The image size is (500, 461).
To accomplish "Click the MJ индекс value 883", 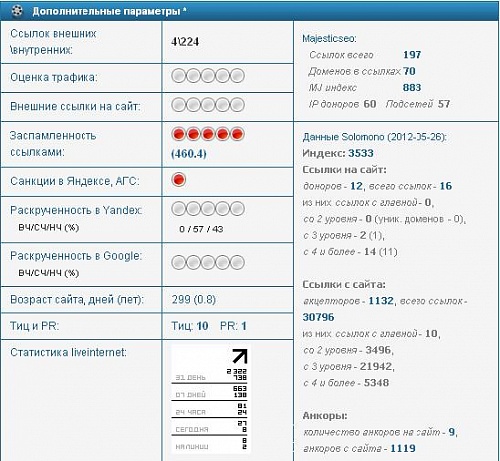I will 412,87.
